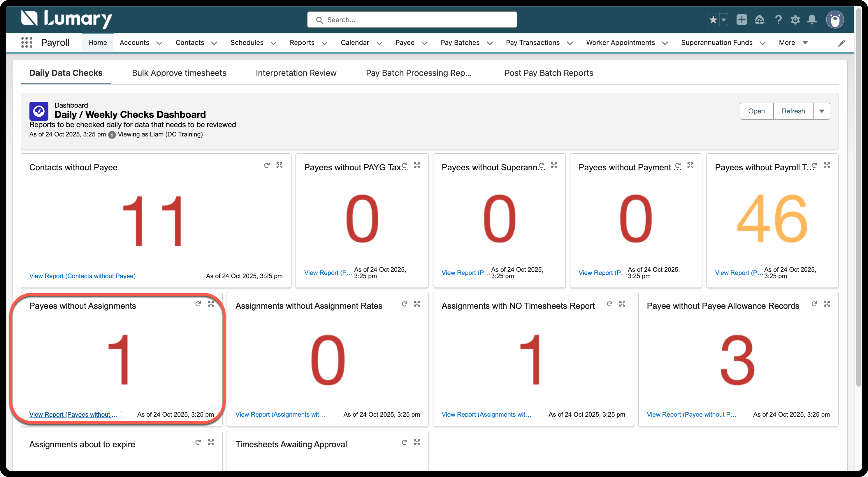This screenshot has width=868, height=477.
Task: Open View Report for Contacts without Payee
Action: [x=82, y=276]
